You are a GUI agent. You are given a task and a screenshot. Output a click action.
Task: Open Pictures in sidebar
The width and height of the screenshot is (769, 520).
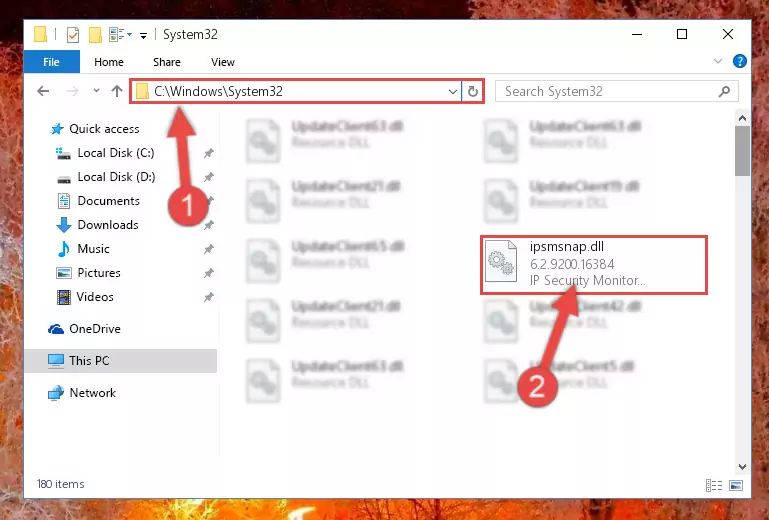click(99, 273)
